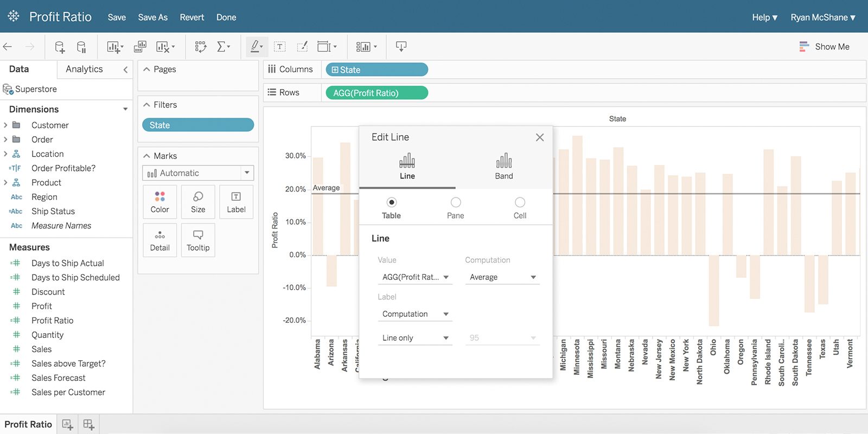Click the undo back arrow
868x434 pixels.
8,47
